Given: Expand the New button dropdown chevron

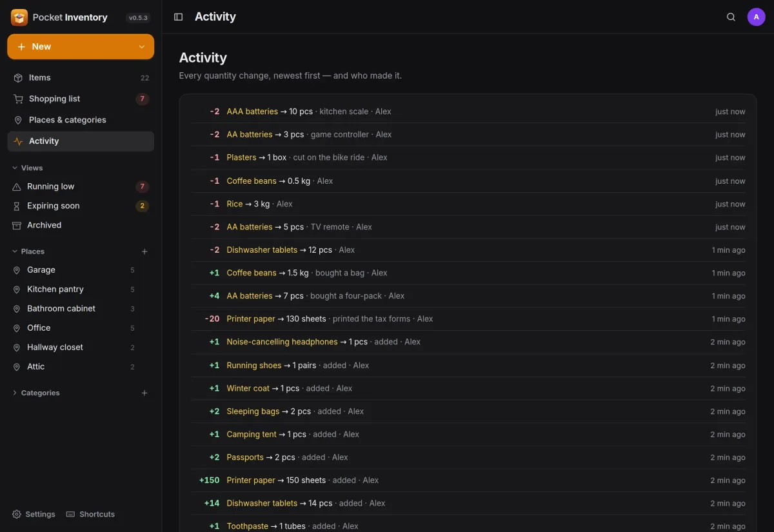Looking at the screenshot, I should 142,47.
